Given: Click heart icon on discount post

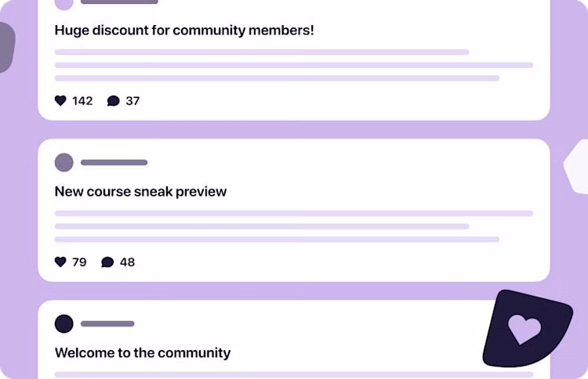Looking at the screenshot, I should coord(61,101).
